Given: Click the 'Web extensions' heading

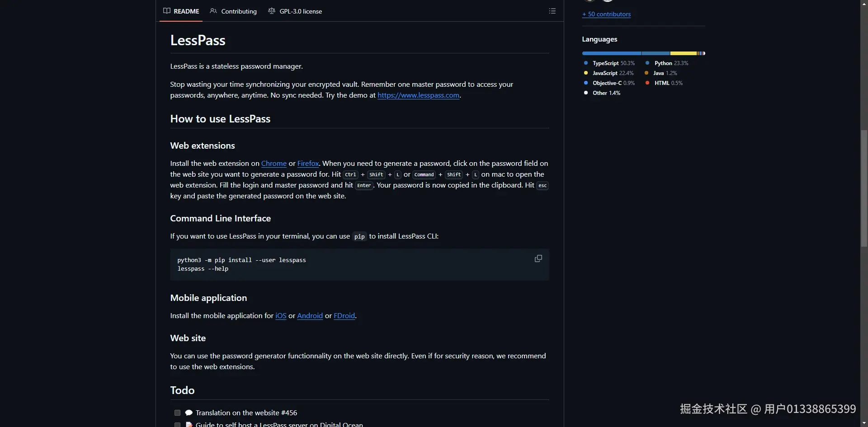Looking at the screenshot, I should (203, 145).
